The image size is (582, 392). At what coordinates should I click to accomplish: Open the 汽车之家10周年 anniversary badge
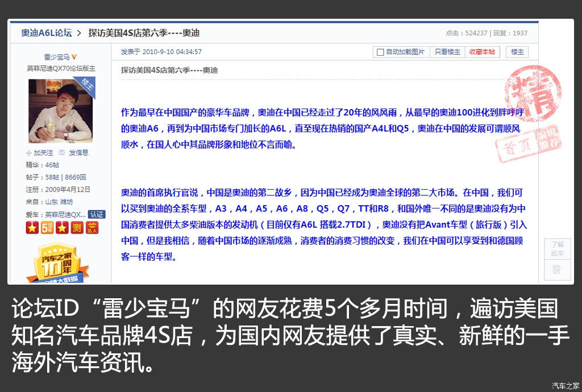point(57,264)
